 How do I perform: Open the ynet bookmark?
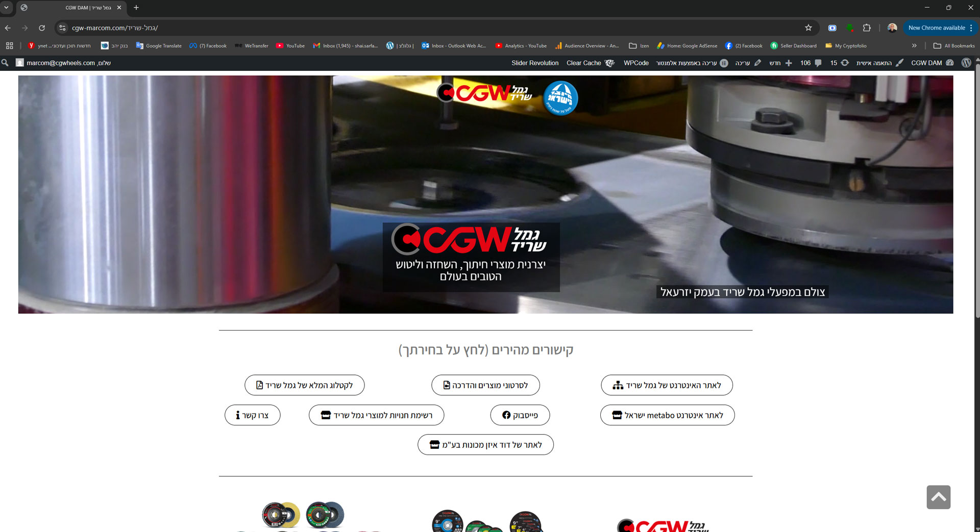pyautogui.click(x=59, y=45)
